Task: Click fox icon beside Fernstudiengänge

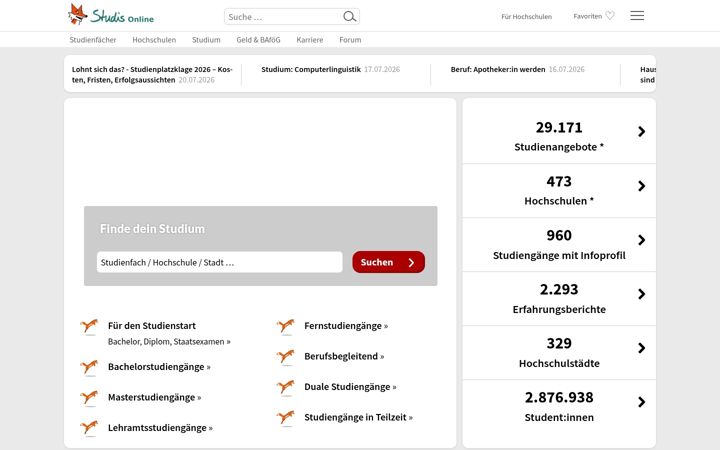Action: click(286, 326)
